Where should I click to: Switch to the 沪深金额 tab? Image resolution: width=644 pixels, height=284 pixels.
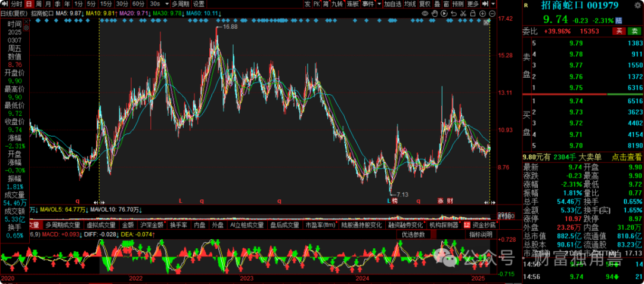tap(151, 225)
